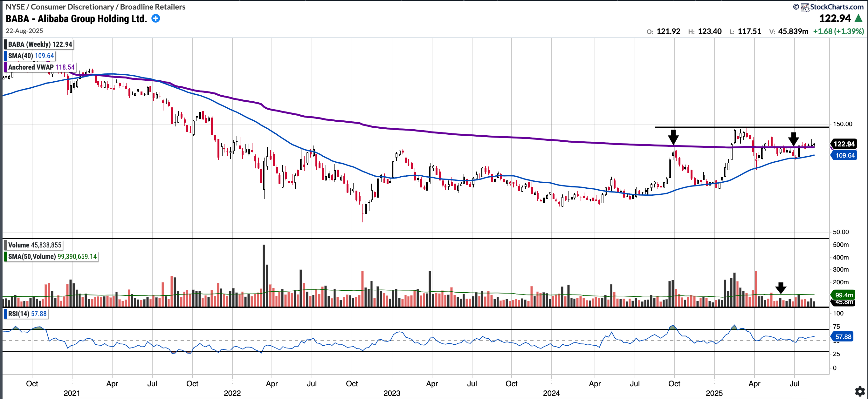Image resolution: width=868 pixels, height=399 pixels.
Task: Click the StockCharts.com logo icon
Action: tap(805, 7)
